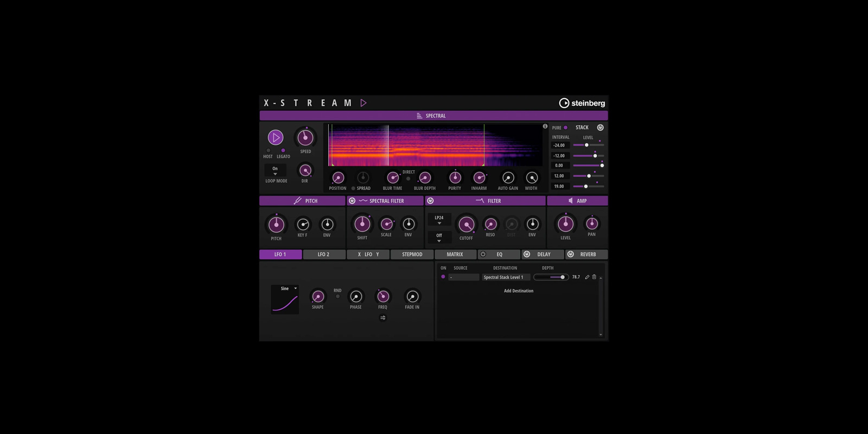Click the edit pencil icon in matrix row
The image size is (868, 434).
(x=587, y=277)
